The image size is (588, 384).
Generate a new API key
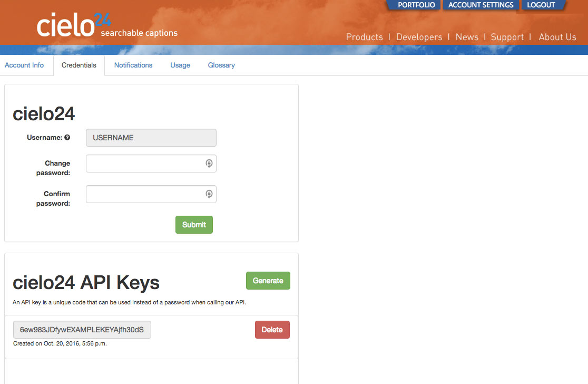tap(268, 281)
